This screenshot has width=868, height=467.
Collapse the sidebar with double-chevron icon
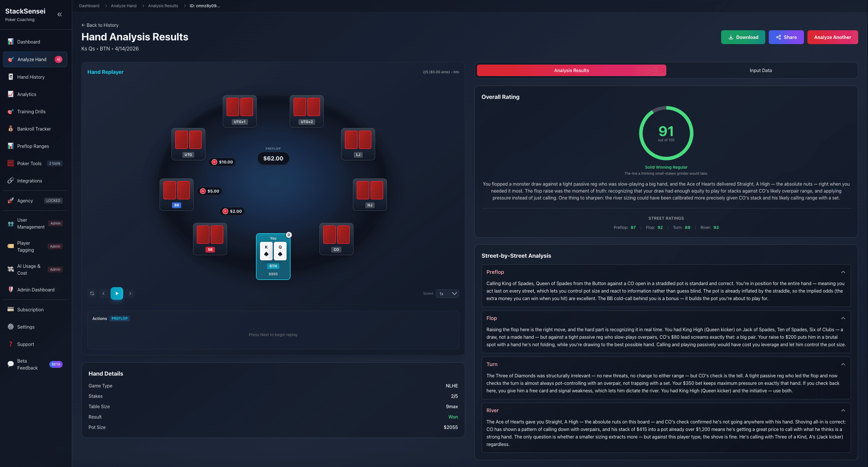60,14
